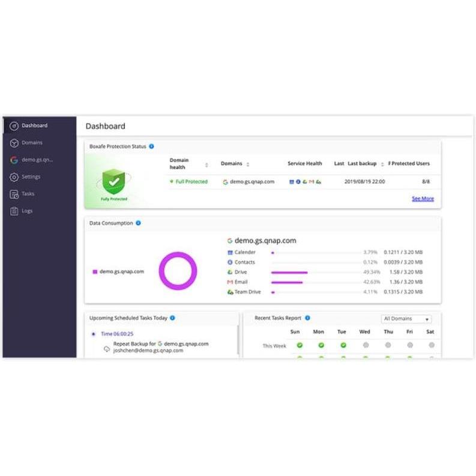Click the Google logo in the sidebar

14,160
